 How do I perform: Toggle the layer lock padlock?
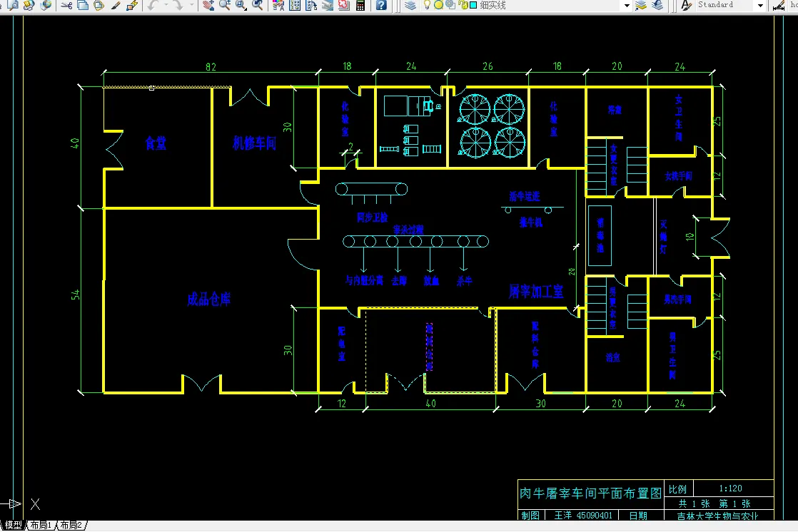click(463, 5)
